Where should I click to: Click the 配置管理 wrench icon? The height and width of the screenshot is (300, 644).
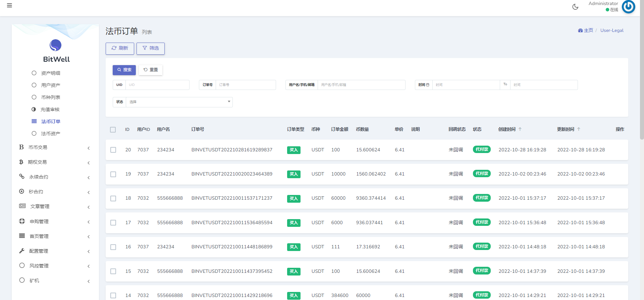tap(22, 251)
